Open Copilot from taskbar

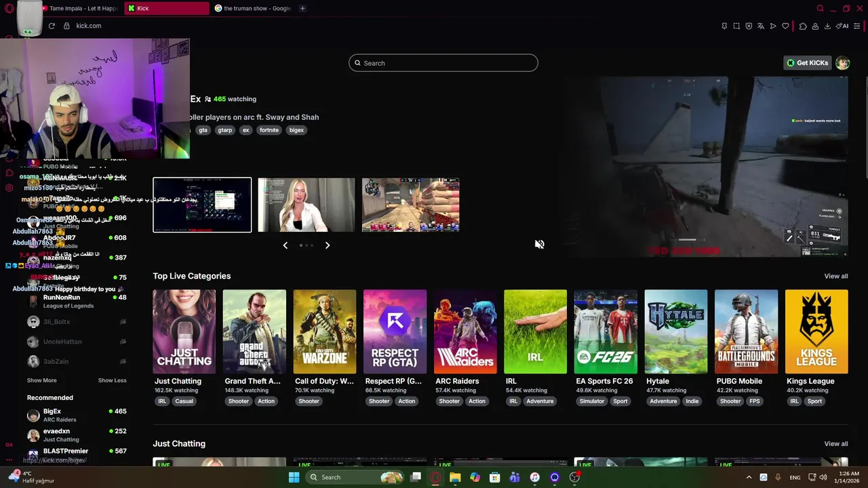coord(475,477)
